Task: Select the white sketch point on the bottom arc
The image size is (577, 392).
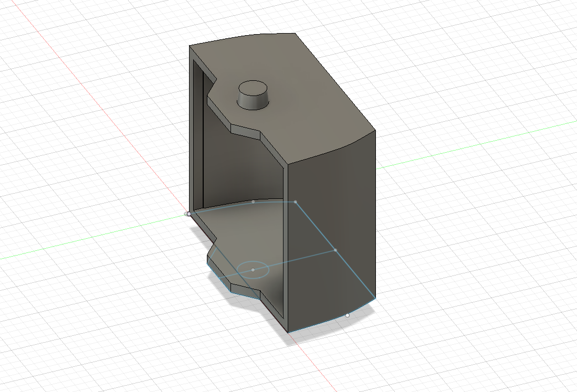Action: [347, 315]
